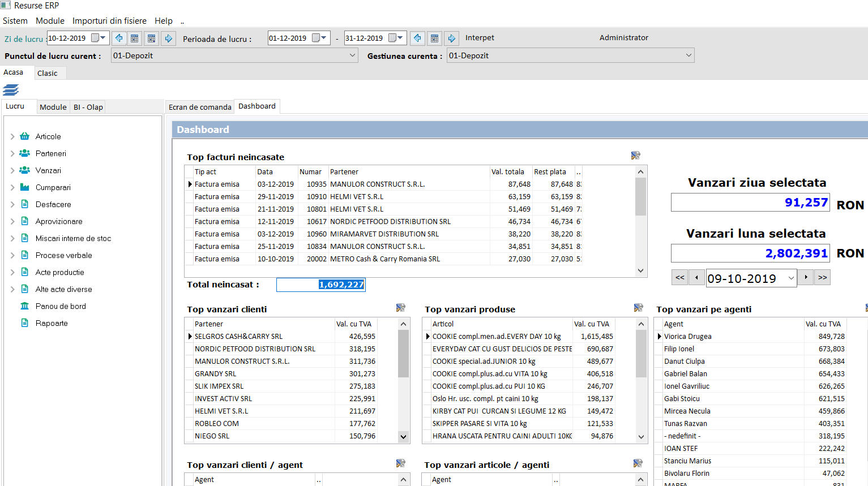This screenshot has width=868, height=486.
Task: Open Panou de bord in sidebar
Action: [x=61, y=306]
